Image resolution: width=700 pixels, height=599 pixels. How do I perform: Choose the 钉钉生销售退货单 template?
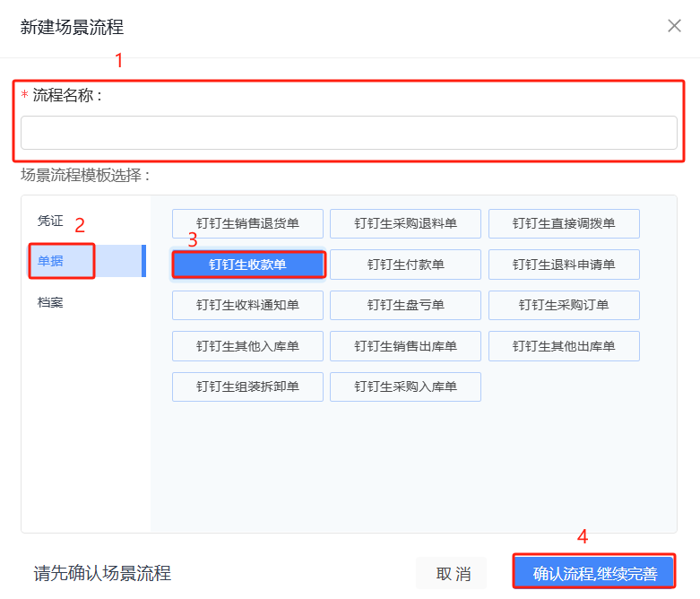(247, 223)
